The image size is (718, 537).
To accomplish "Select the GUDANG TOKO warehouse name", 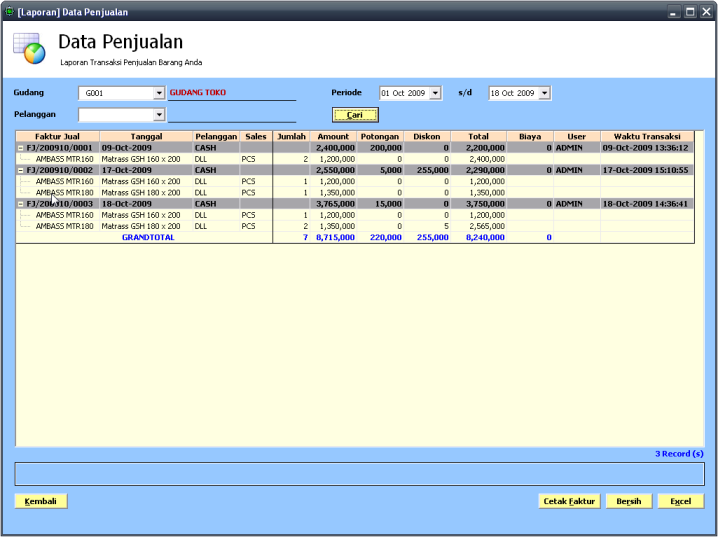I will coord(198,92).
